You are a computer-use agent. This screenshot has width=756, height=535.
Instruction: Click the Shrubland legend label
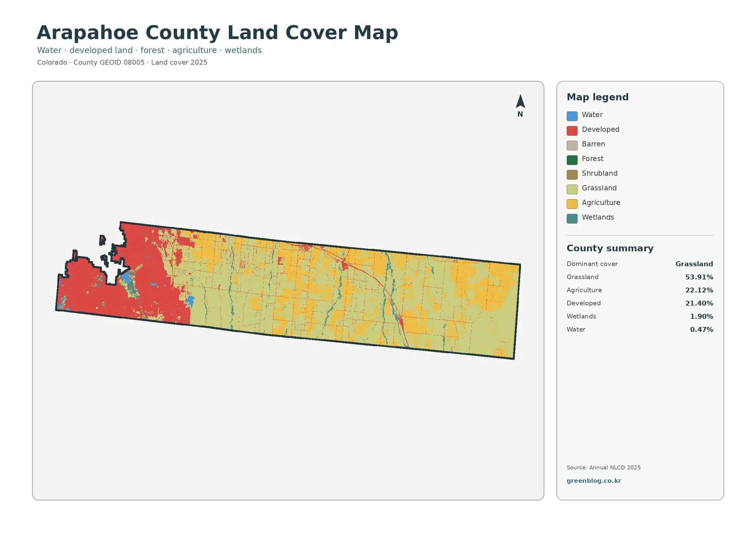click(x=600, y=173)
